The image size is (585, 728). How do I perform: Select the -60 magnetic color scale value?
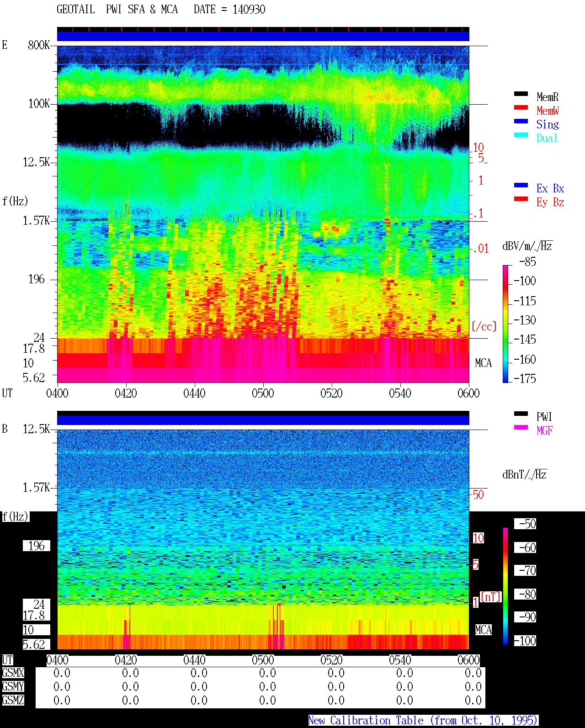526,547
